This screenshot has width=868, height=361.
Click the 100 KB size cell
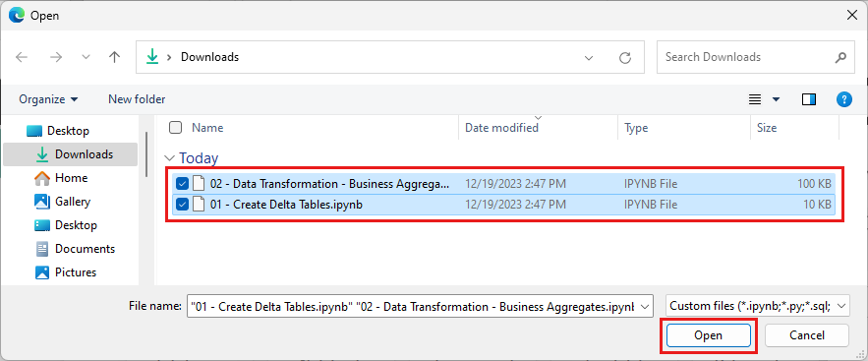click(x=814, y=184)
